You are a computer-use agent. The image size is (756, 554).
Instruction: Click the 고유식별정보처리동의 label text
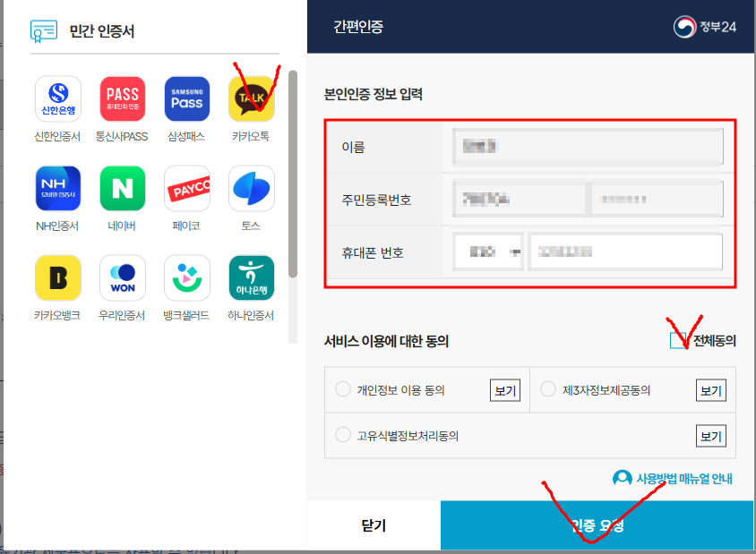pos(408,436)
